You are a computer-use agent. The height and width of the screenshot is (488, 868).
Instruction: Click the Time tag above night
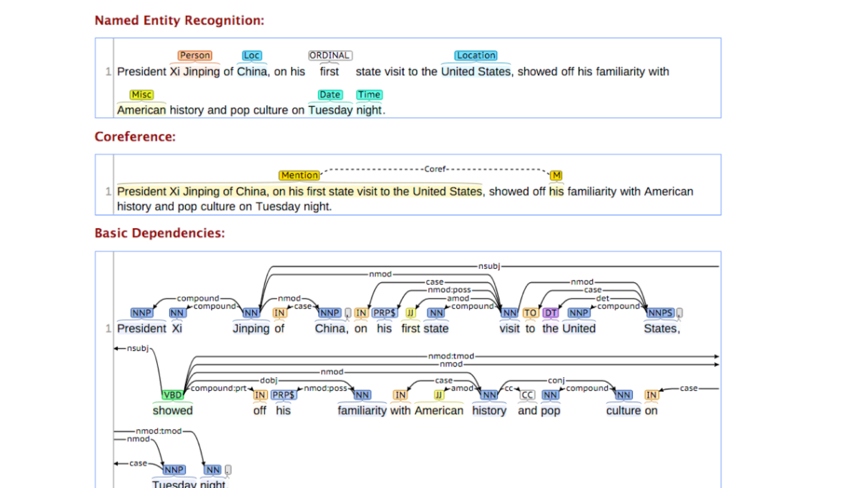coord(369,95)
